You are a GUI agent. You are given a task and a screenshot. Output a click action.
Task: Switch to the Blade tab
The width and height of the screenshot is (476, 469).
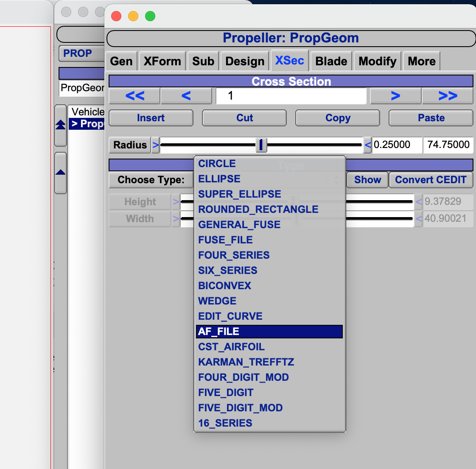click(x=331, y=61)
